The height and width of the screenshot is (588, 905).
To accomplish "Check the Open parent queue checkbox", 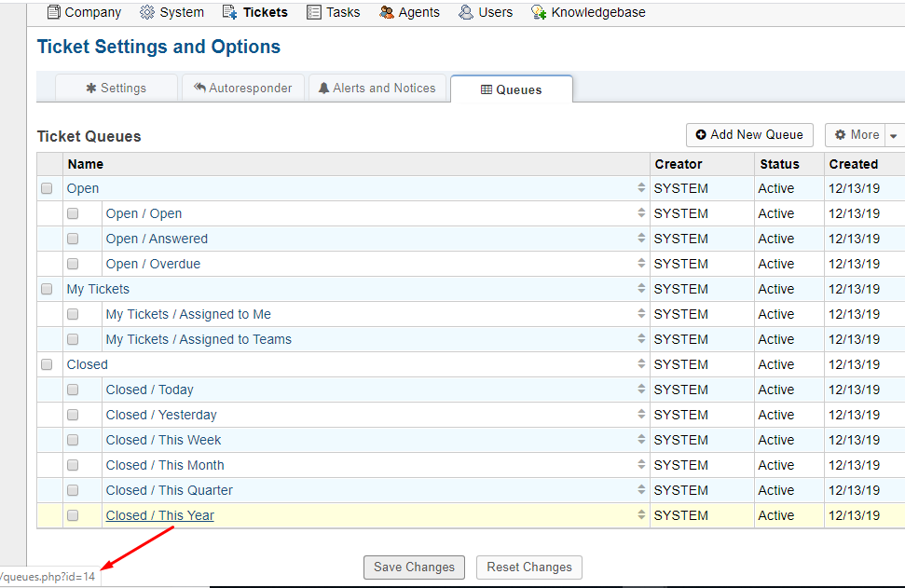I will 47,188.
